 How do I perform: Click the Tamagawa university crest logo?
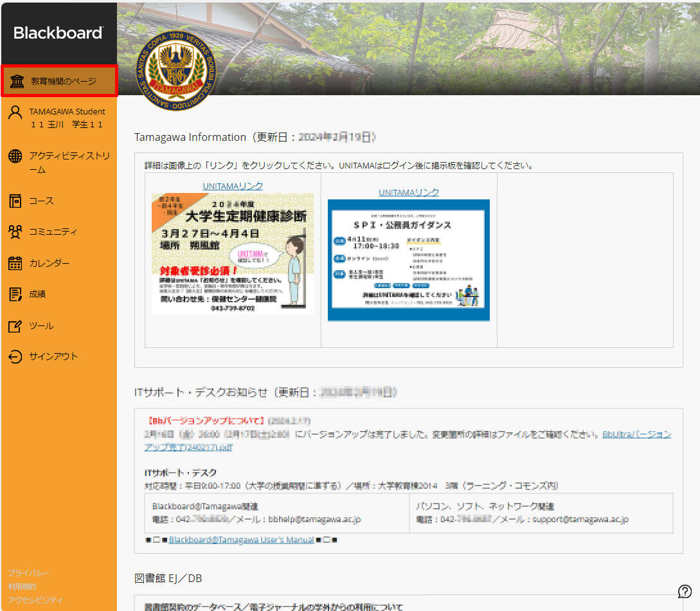176,71
